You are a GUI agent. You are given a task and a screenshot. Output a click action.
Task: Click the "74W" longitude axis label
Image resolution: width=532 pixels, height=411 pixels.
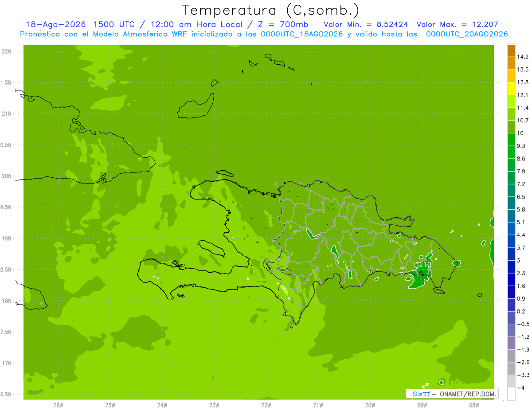click(162, 405)
